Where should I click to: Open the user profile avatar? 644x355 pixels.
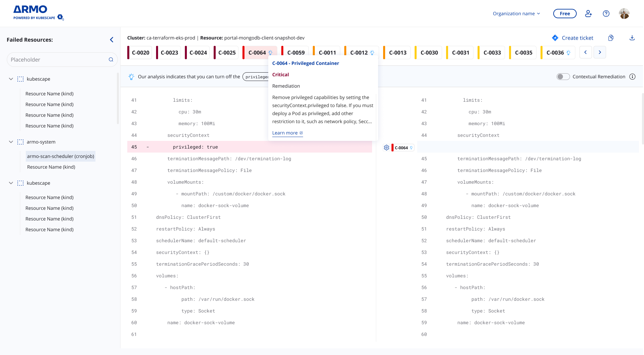click(624, 13)
